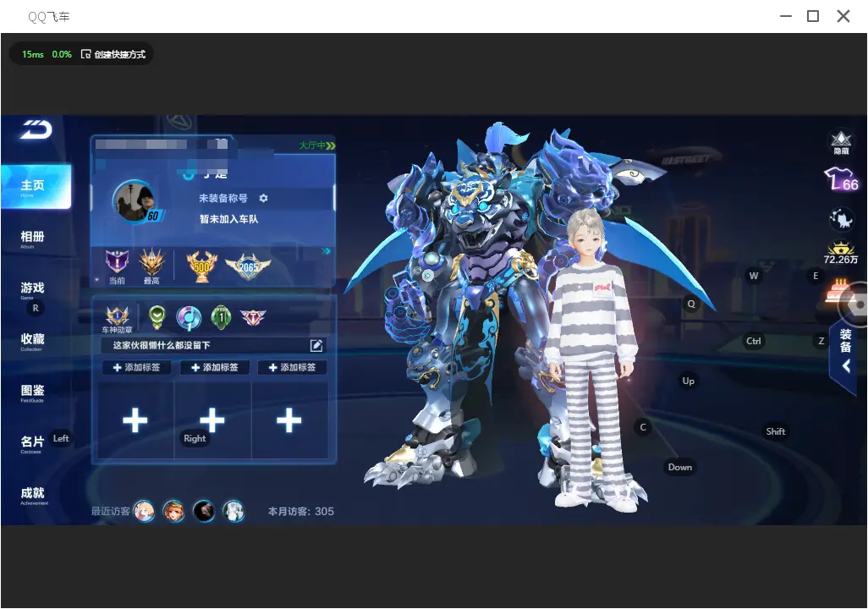Open the gold 500 trophy badge
868x609 pixels.
[x=201, y=266]
